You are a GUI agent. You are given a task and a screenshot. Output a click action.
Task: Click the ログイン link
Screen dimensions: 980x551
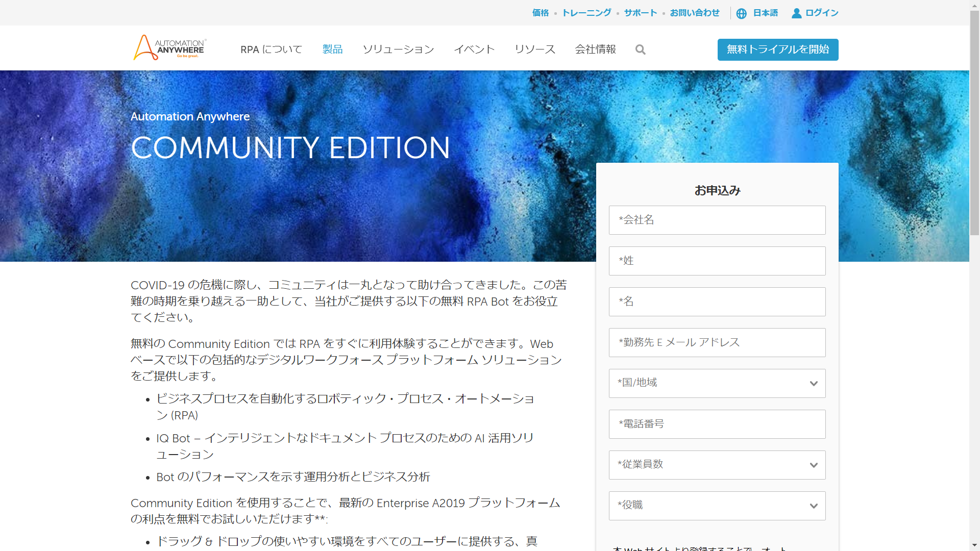pos(822,13)
